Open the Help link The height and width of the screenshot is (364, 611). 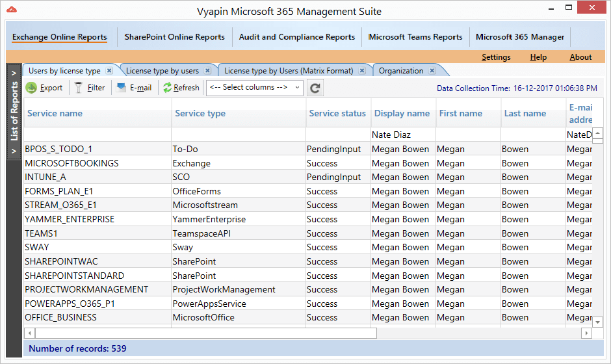pyautogui.click(x=538, y=57)
